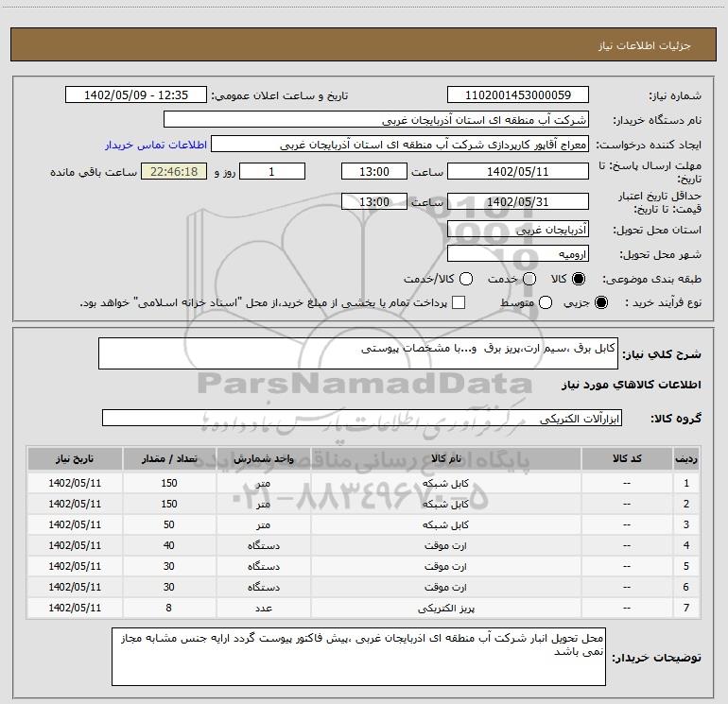Screen dimensions: 728x704
Task: Click ارت موقت in row 4
Action: point(445,546)
